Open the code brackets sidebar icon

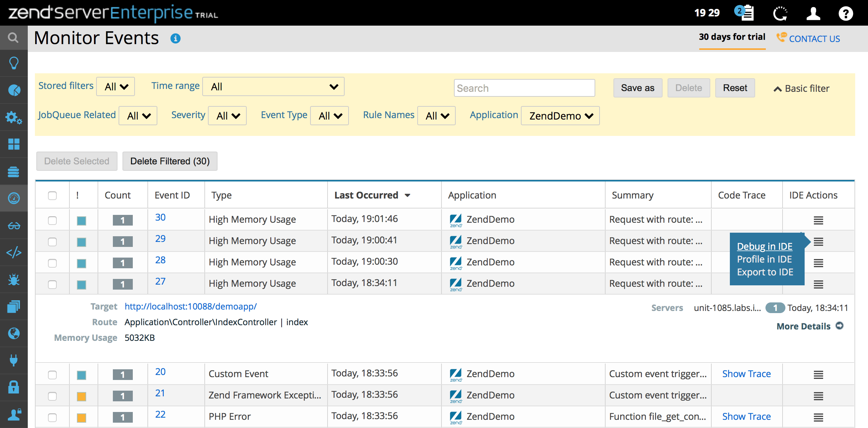coord(14,253)
